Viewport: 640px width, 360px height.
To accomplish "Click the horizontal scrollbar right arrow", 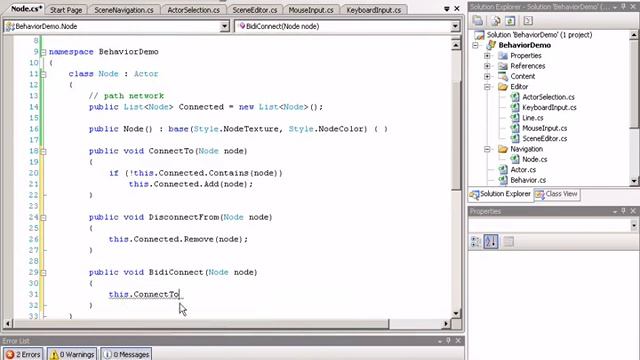I will [446, 324].
